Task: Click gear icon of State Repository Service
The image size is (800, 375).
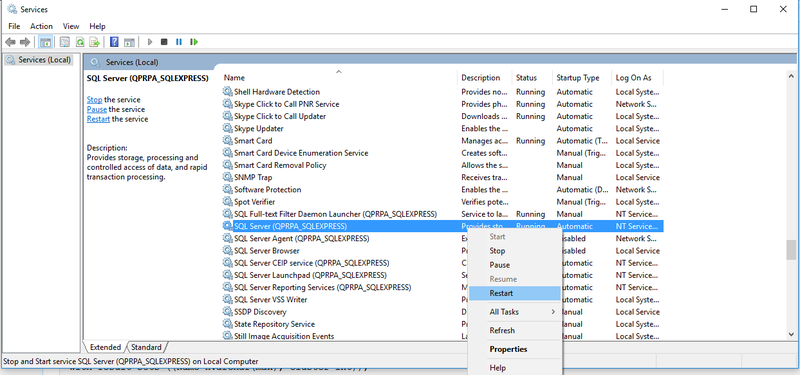Action: tap(228, 324)
